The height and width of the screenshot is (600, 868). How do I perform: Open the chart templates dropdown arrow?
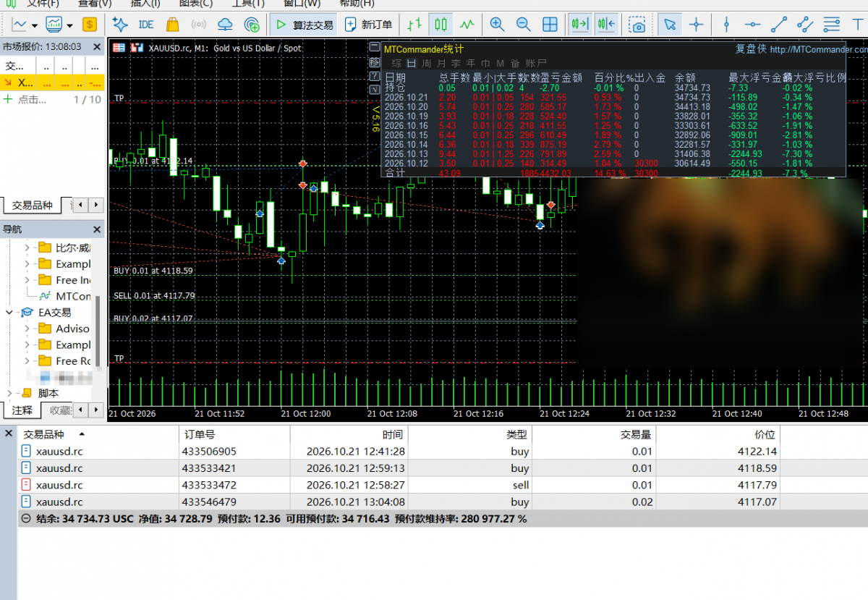[70, 25]
